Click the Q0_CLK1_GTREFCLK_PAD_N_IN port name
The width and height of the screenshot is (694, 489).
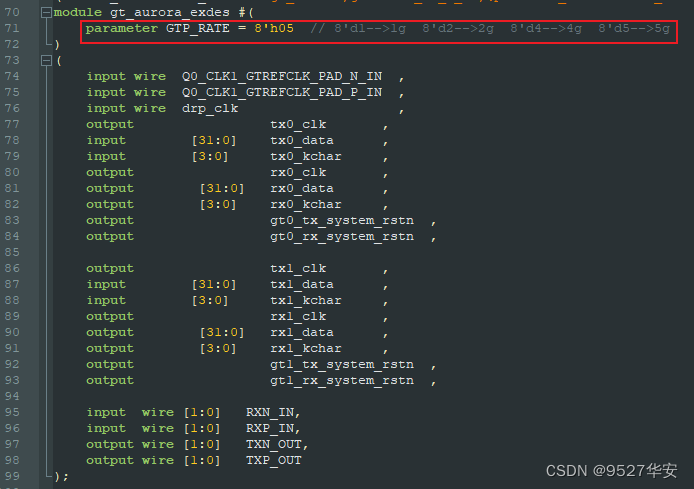click(x=282, y=77)
